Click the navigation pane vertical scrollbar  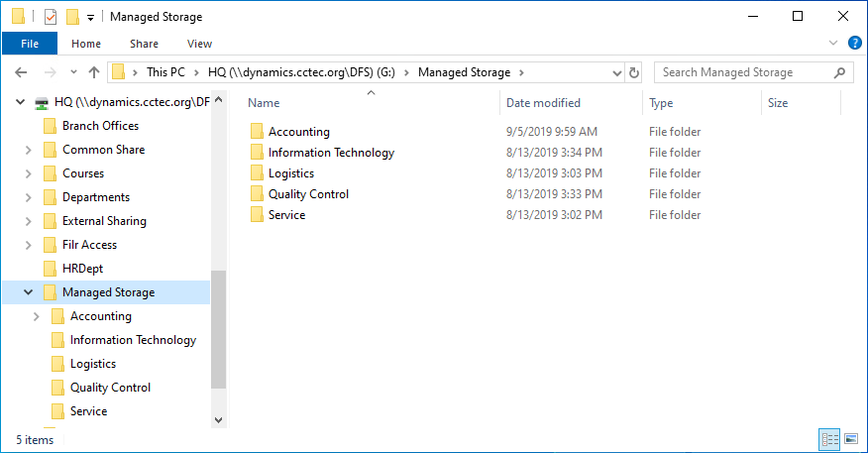218,328
